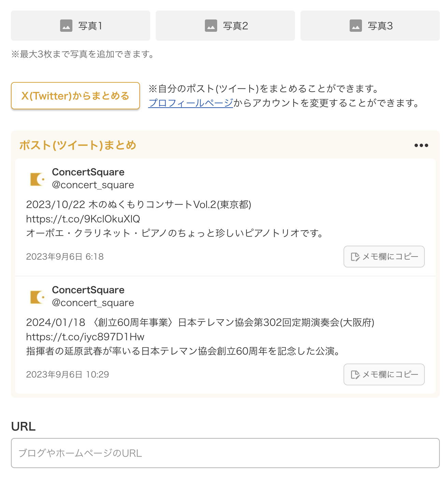Click the copy icon in the first メモ欄にコピー button
The image size is (448, 479).
point(355,257)
